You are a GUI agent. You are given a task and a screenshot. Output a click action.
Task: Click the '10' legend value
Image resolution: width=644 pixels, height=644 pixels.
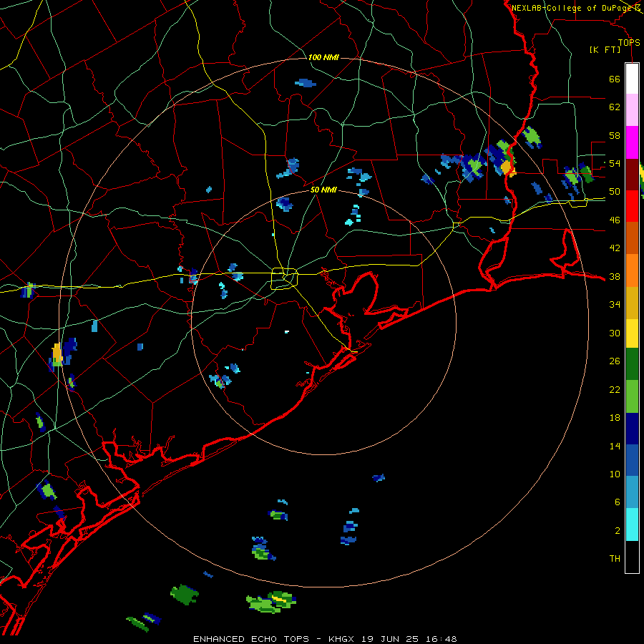coord(615,474)
